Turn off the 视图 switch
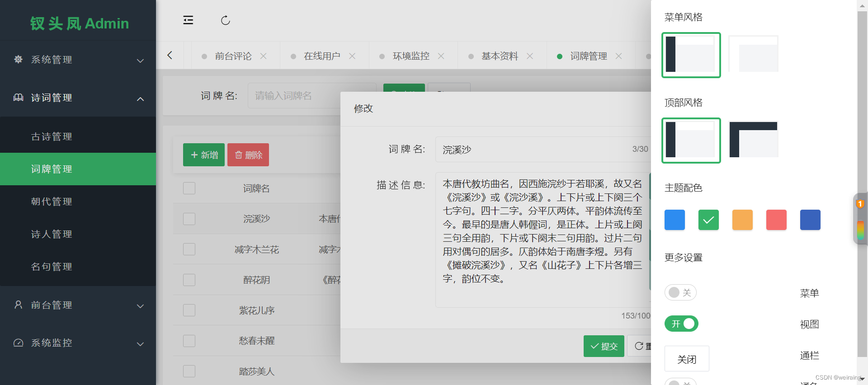Viewport: 868px width, 385px height. click(681, 324)
